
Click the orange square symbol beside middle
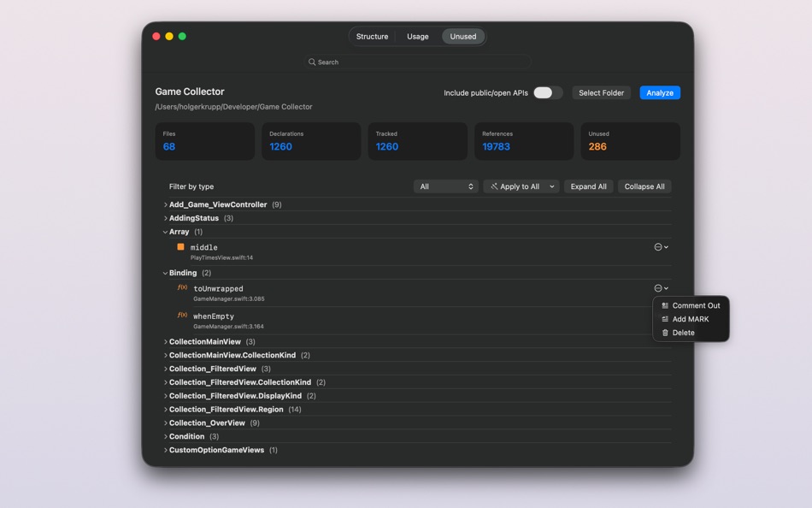click(179, 247)
